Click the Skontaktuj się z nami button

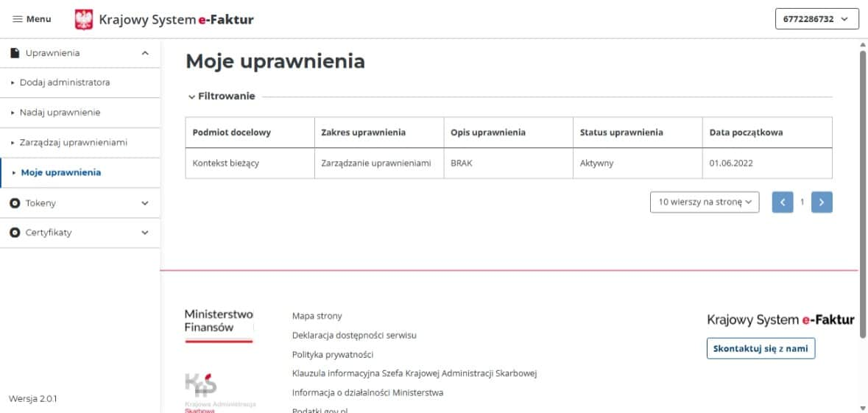pyautogui.click(x=761, y=348)
